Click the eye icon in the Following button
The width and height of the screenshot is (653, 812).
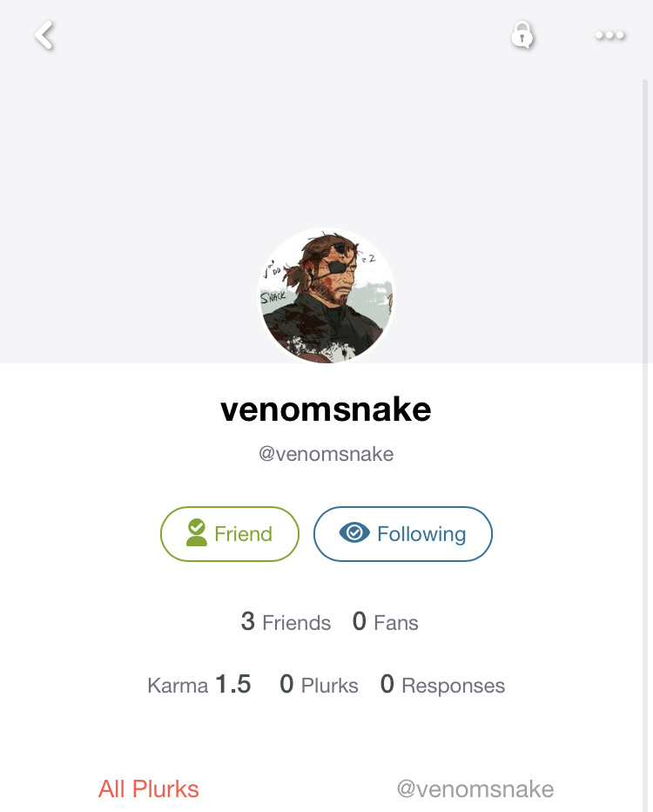(354, 532)
